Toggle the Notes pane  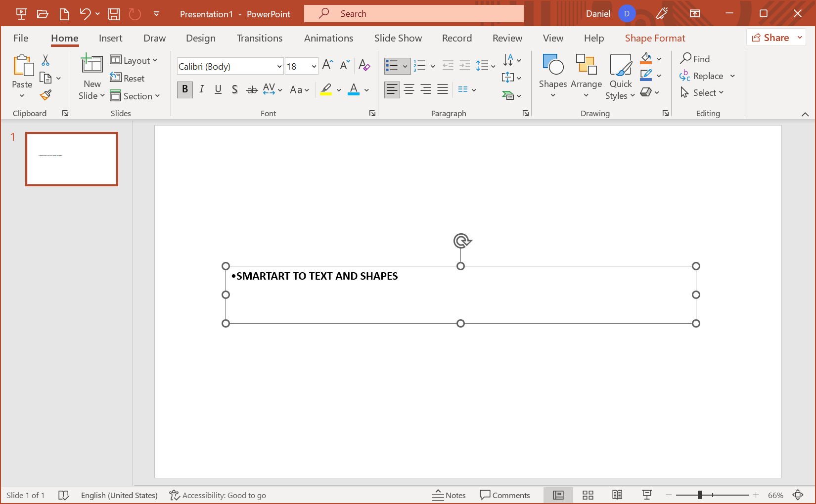click(x=449, y=495)
